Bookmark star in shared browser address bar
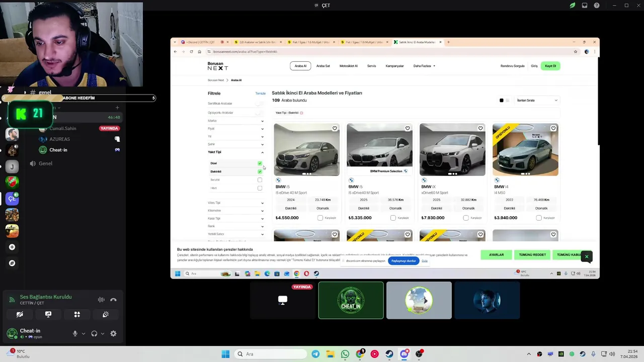This screenshot has height=362, width=644. (x=576, y=52)
